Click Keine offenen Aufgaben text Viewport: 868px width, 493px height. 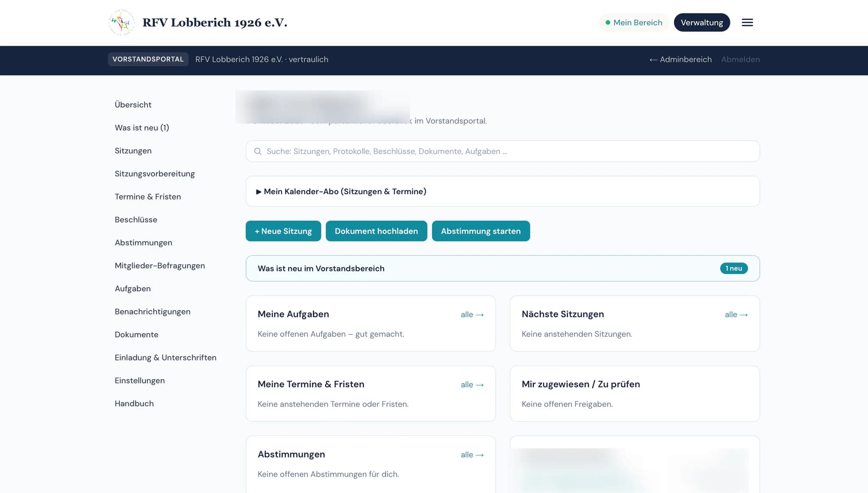331,334
